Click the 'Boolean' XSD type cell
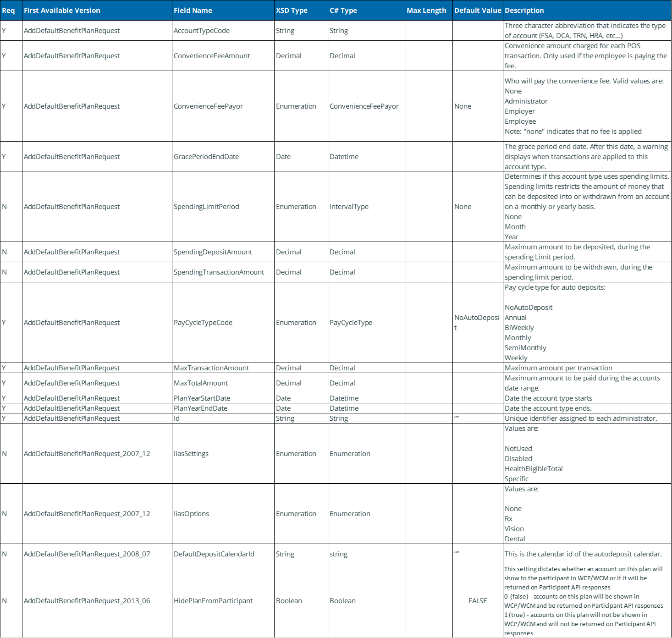 pos(301,601)
